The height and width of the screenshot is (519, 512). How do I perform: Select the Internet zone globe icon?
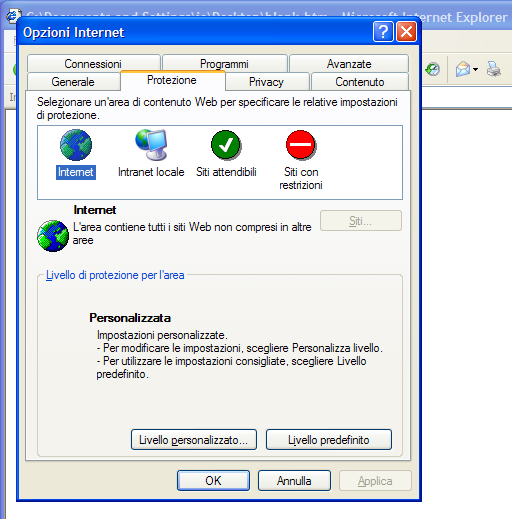(76, 145)
